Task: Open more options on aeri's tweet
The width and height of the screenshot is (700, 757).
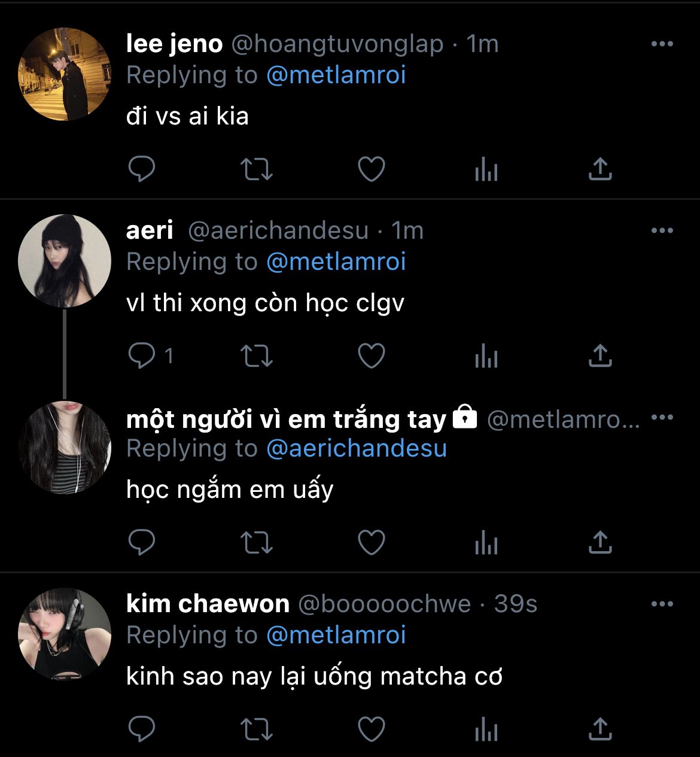Action: click(x=662, y=230)
